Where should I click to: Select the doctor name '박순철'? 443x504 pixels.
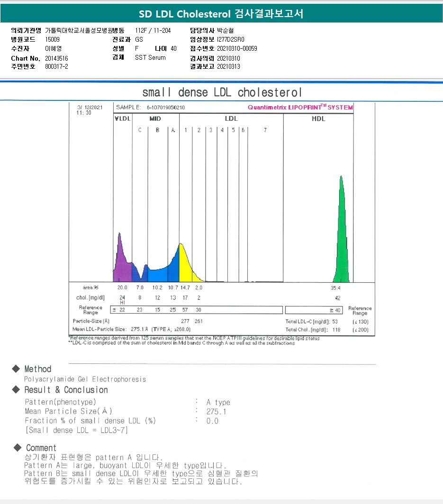pos(226,30)
